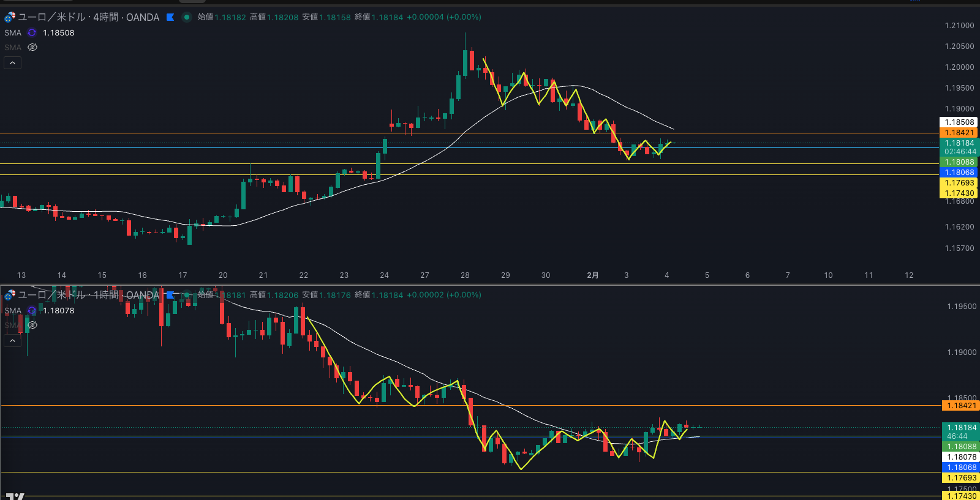The height and width of the screenshot is (500, 980).
Task: Show the hidden SMA on the 4-hour chart
Action: (x=32, y=47)
